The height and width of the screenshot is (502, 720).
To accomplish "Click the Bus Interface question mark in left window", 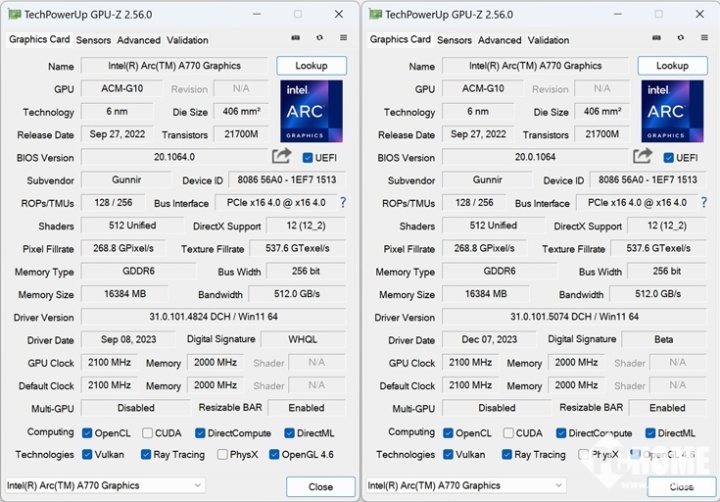I will [343, 203].
